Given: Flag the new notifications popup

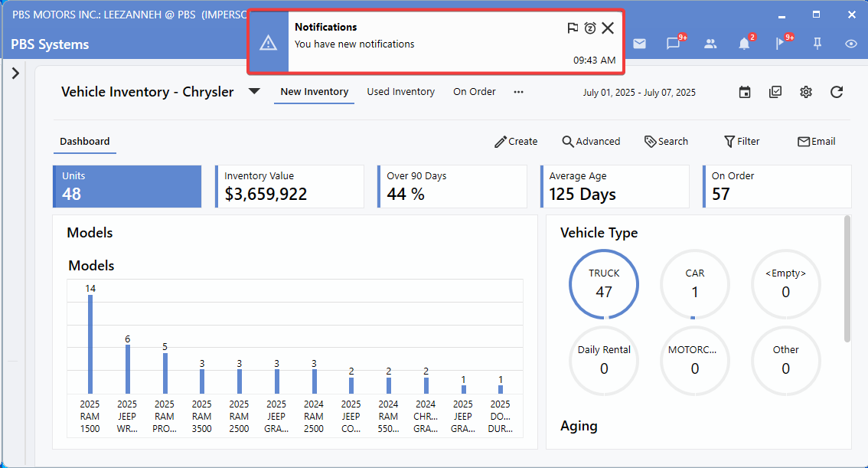Looking at the screenshot, I should tap(573, 28).
